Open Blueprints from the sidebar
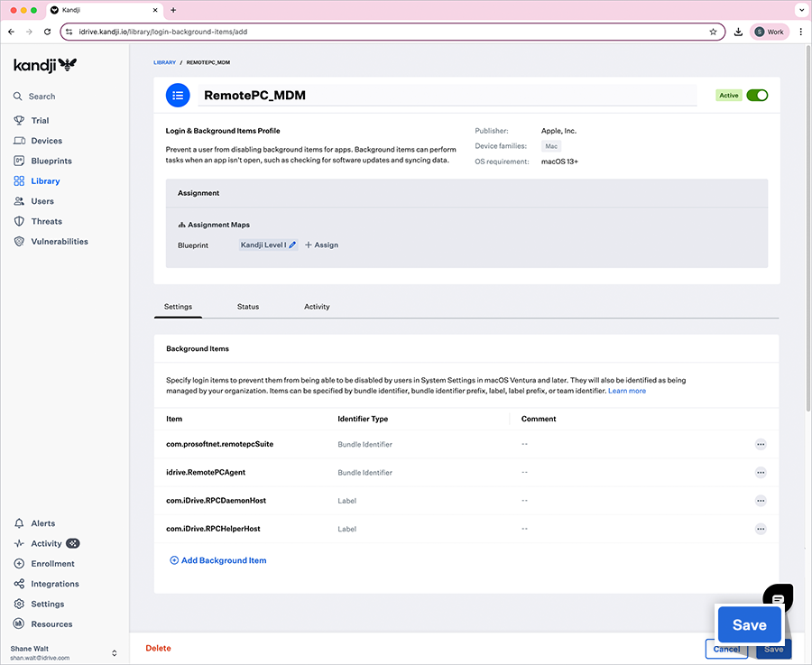The image size is (812, 665). tap(51, 161)
